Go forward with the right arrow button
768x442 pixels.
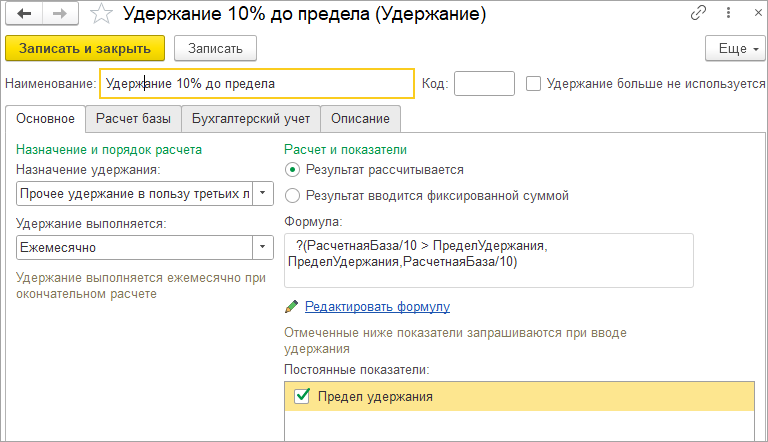click(x=60, y=13)
